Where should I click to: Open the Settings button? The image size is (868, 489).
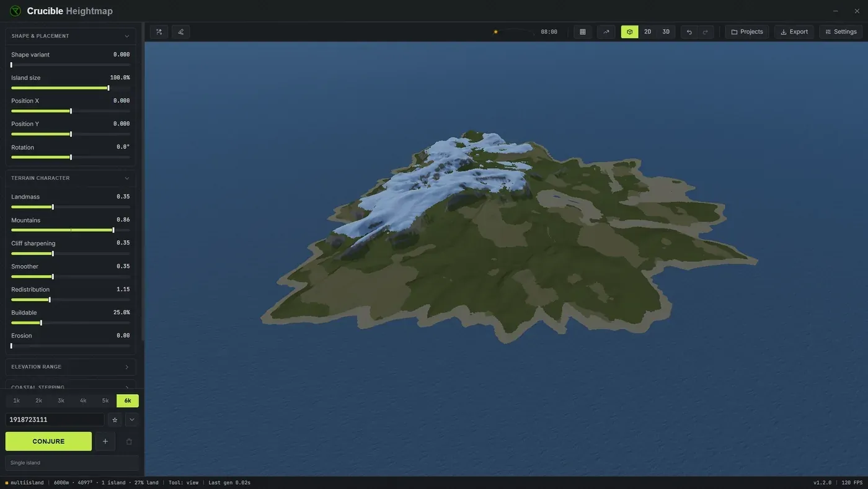841,32
